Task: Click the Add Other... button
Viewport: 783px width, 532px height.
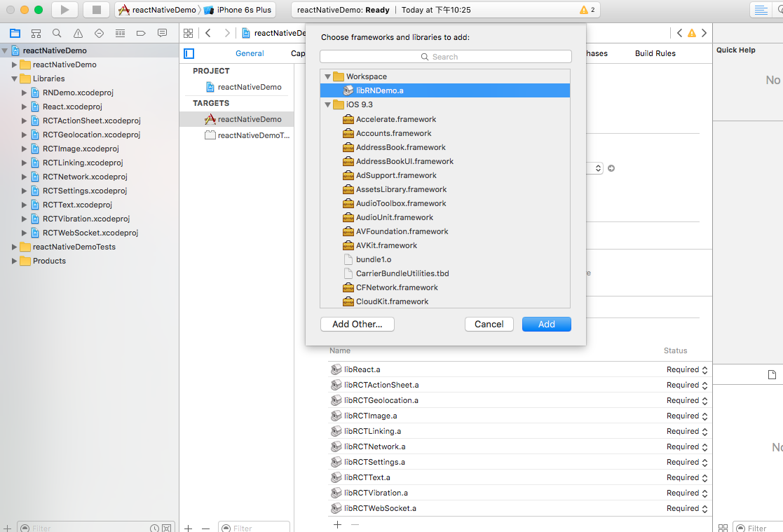Action: click(357, 324)
